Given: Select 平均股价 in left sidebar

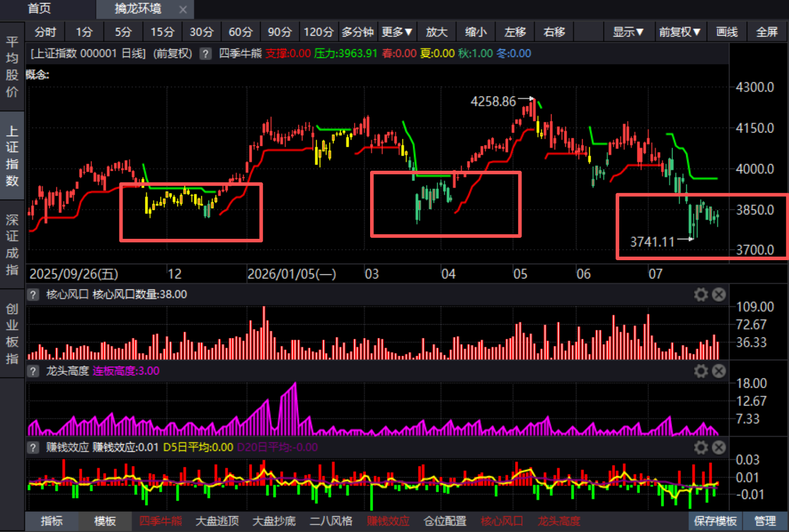Looking at the screenshot, I should point(12,67).
